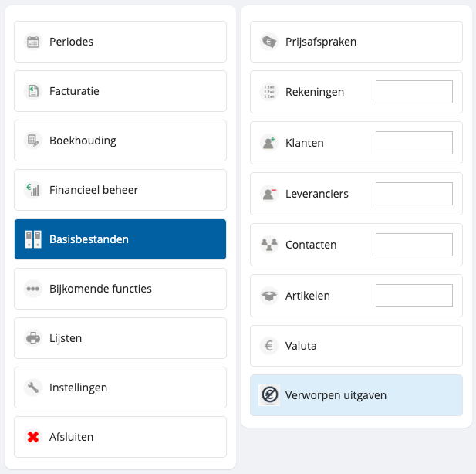Click in the Contacten search field

pyautogui.click(x=414, y=245)
